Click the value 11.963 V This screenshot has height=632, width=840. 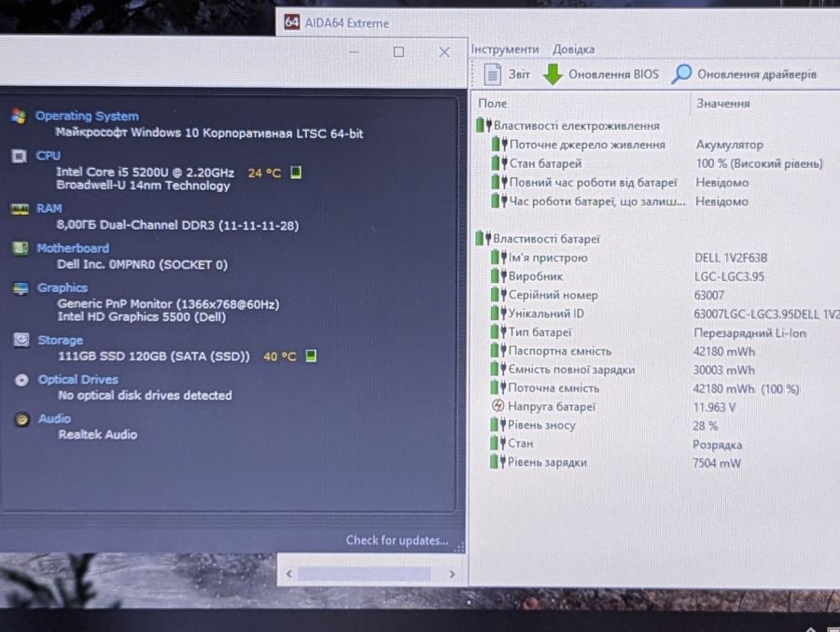714,407
